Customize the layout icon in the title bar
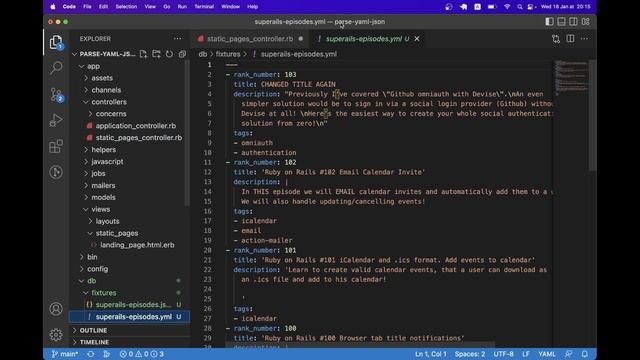The image size is (640, 360). pos(586,22)
